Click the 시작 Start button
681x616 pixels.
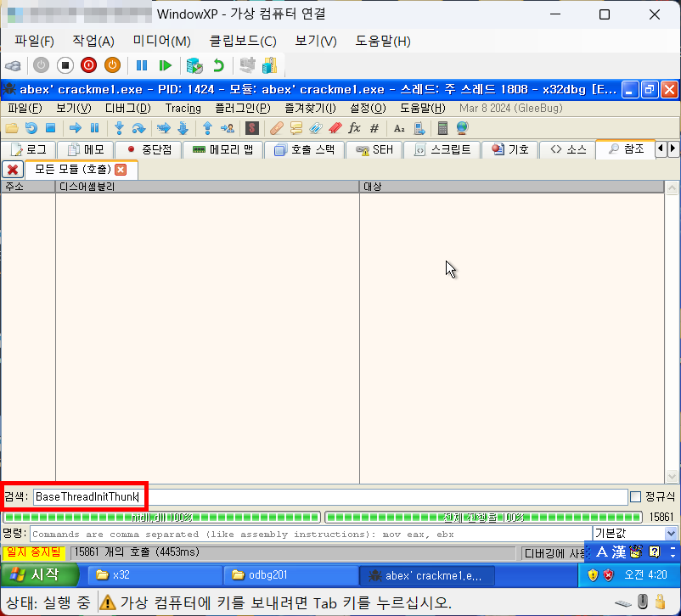[x=40, y=574]
